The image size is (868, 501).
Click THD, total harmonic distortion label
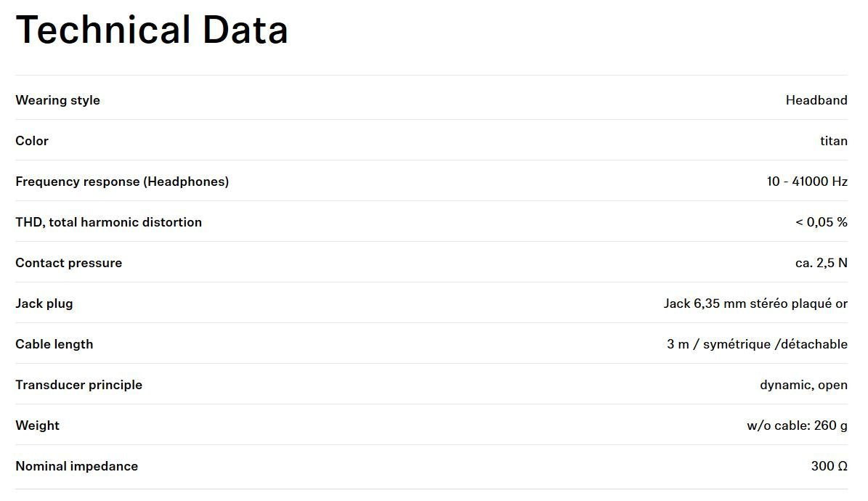tap(108, 222)
